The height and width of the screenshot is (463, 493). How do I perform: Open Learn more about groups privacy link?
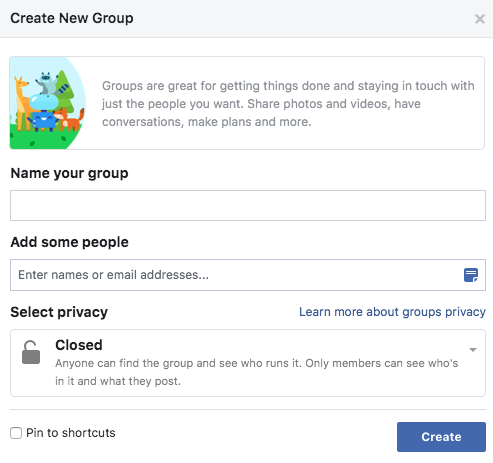(x=392, y=312)
